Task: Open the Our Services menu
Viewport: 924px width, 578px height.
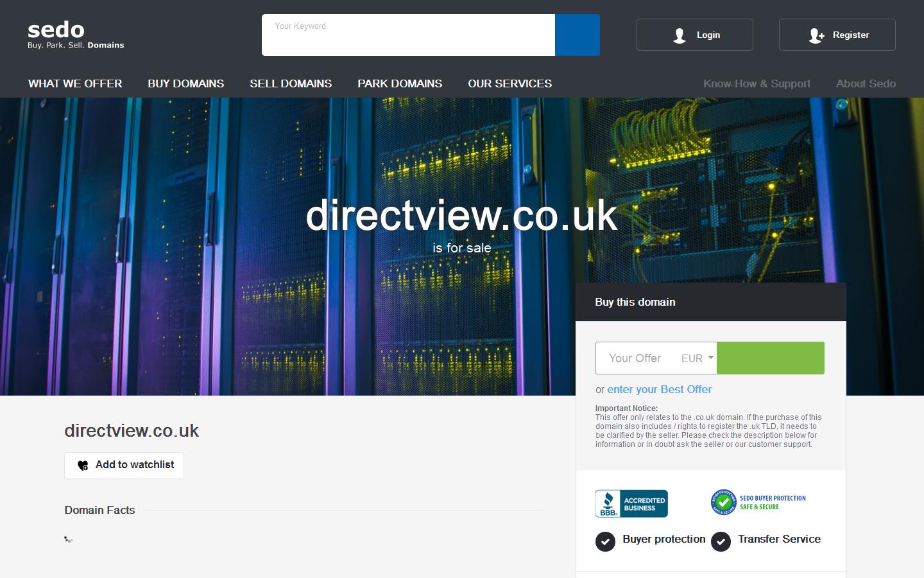Action: [509, 83]
